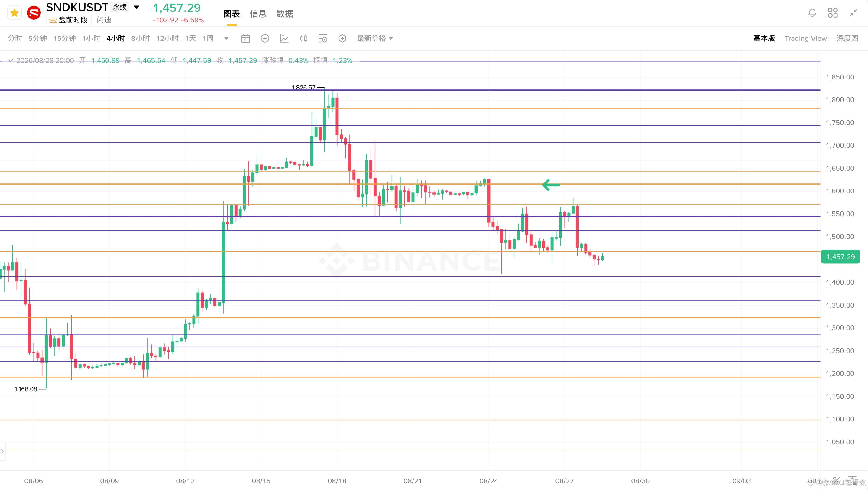Open the SNDKUSDT symbol dropdown arrow
The width and height of the screenshot is (868, 490).
137,7
